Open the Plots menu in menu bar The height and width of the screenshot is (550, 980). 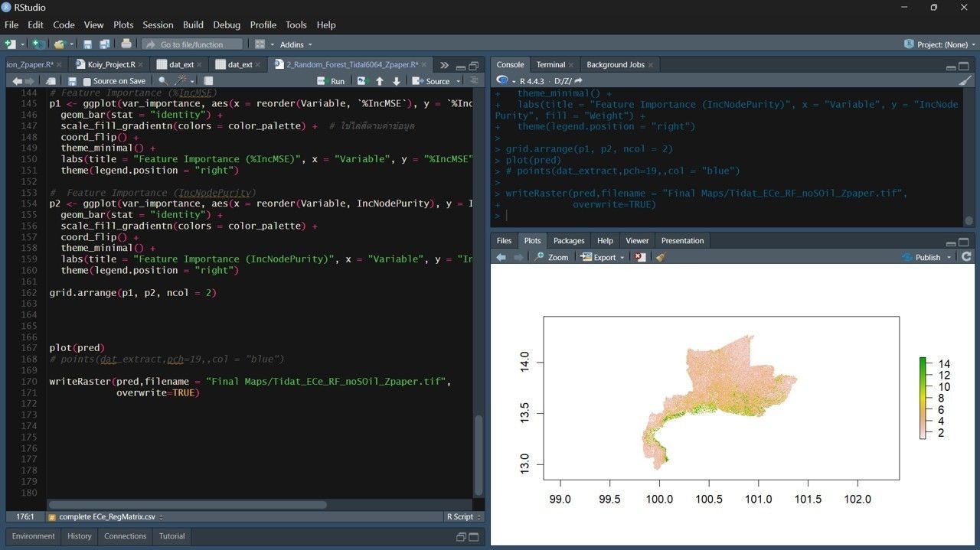[x=123, y=24]
